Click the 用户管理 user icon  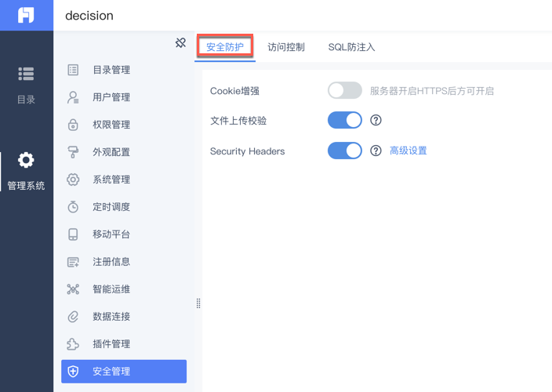tap(73, 97)
